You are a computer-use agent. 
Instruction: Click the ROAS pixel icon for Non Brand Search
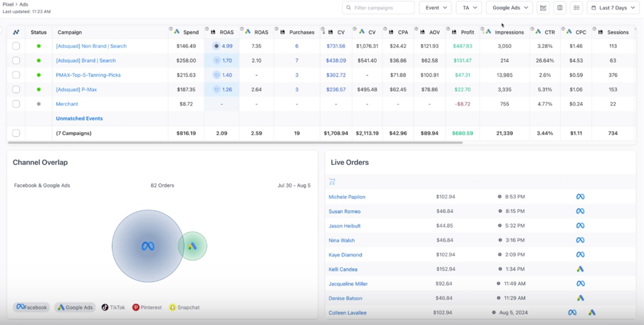point(216,46)
